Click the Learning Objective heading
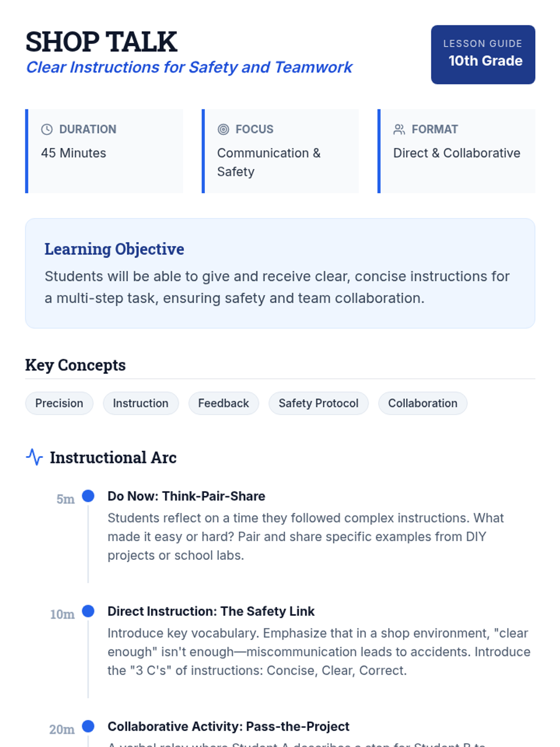 (114, 249)
